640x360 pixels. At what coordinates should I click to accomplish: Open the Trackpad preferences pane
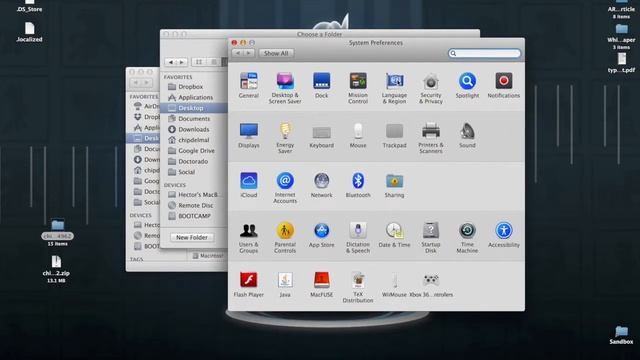tap(394, 136)
